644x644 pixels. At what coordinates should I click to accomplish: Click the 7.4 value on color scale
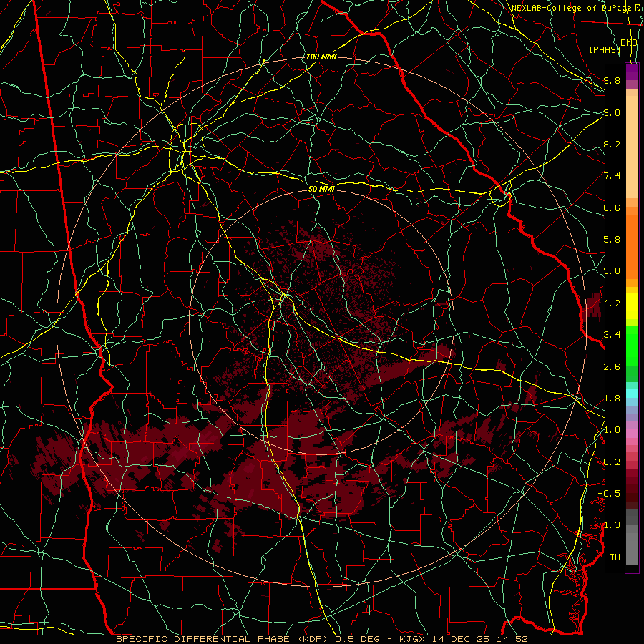(612, 176)
